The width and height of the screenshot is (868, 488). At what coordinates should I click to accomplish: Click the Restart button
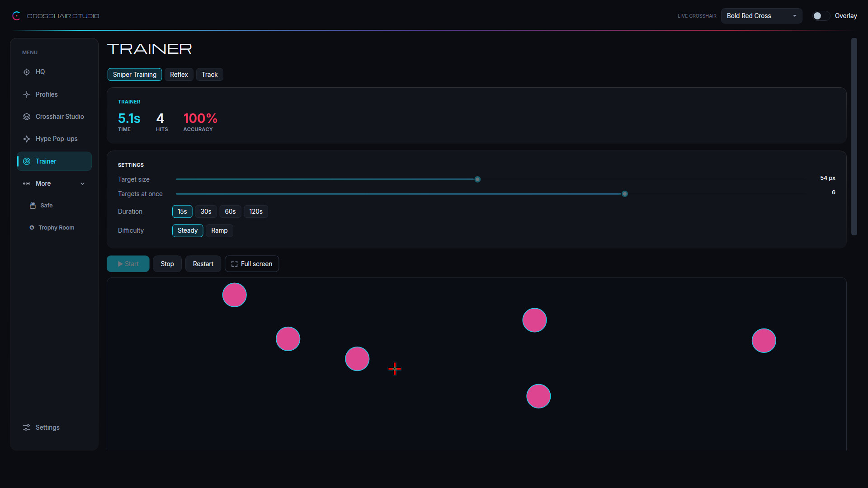[x=203, y=264]
